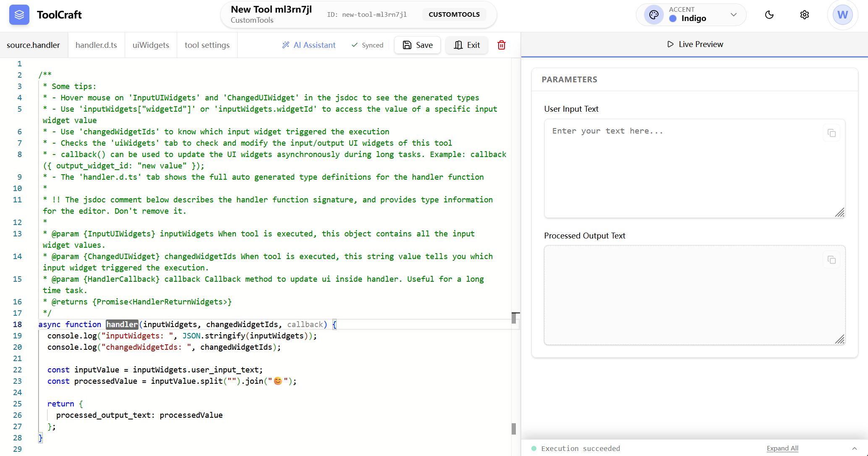Viewport: 868px width, 456px height.
Task: Open the Accent Indigo dropdown
Action: 733,14
